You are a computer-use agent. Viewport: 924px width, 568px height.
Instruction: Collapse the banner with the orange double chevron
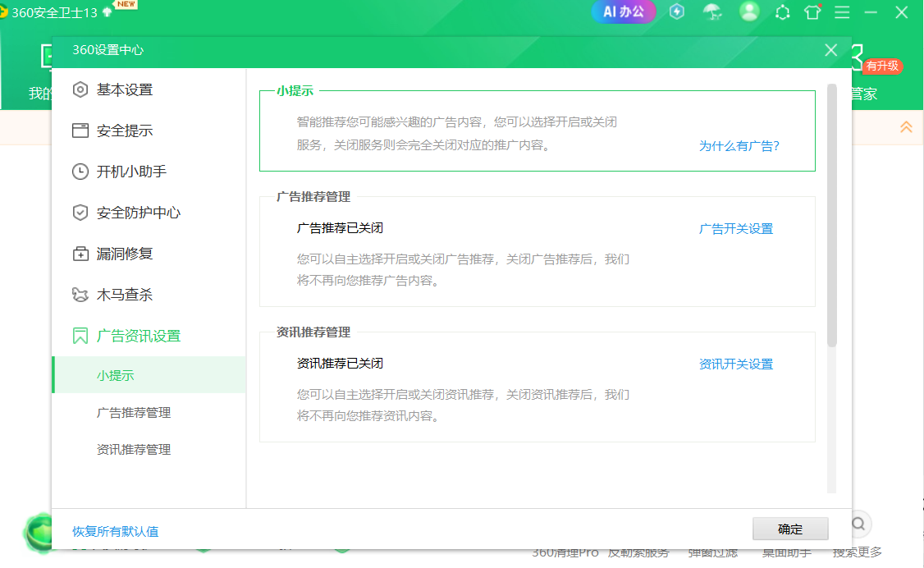coord(906,126)
